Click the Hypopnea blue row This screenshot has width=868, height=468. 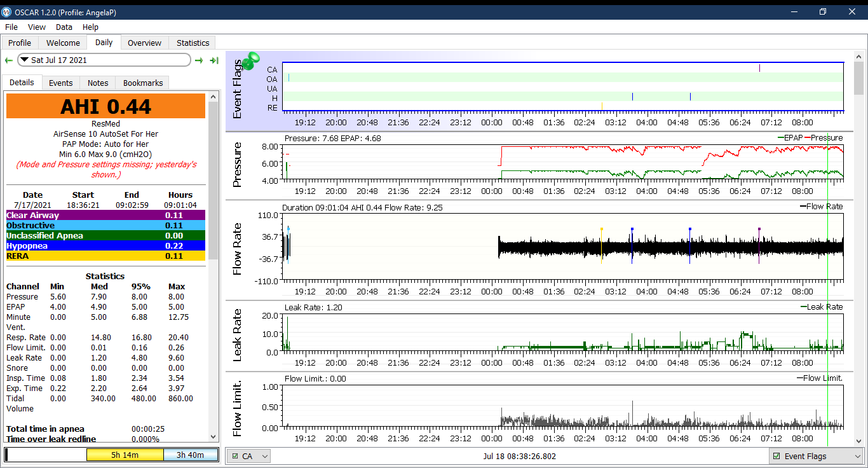point(105,245)
